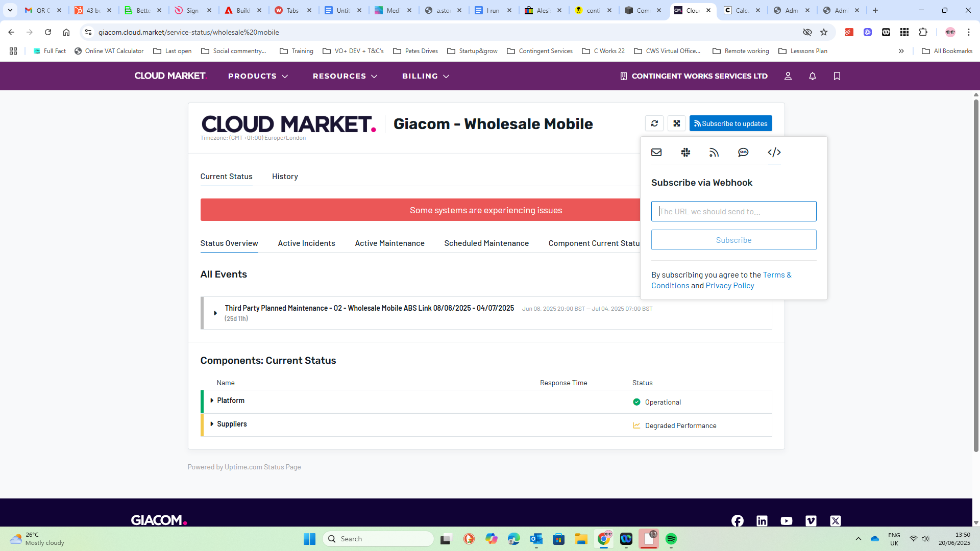Click the bookmark icon in header
The height and width of the screenshot is (551, 980).
(x=837, y=76)
